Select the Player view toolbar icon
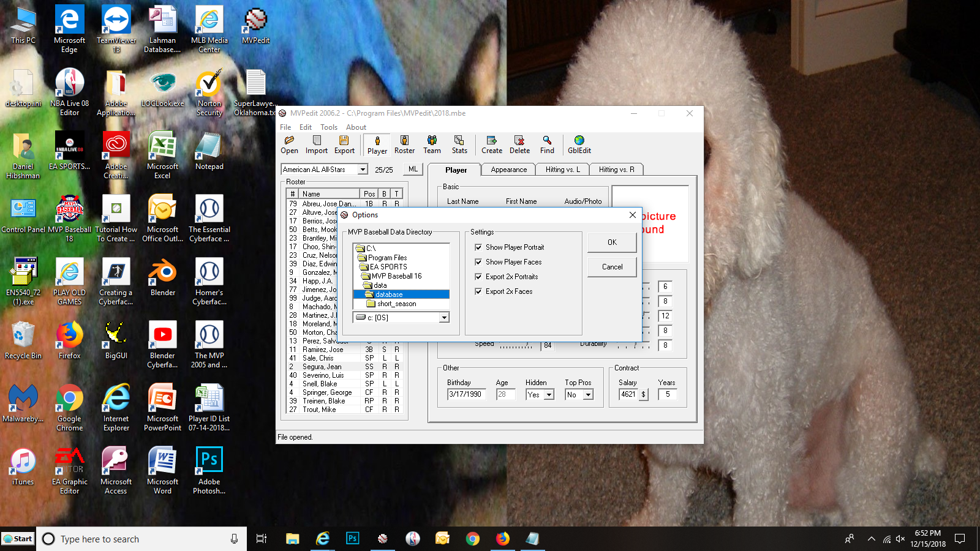 click(377, 145)
